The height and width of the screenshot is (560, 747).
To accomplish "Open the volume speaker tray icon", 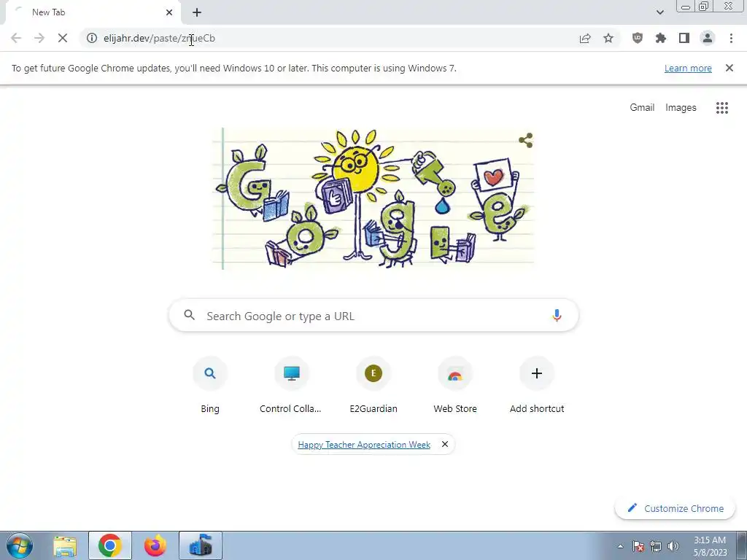I will pos(673,546).
